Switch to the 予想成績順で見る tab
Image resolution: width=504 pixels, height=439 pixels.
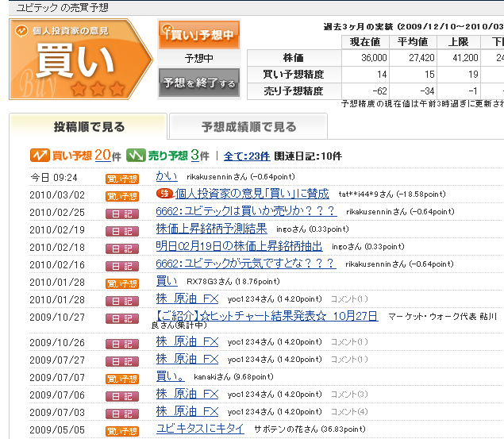pos(248,127)
